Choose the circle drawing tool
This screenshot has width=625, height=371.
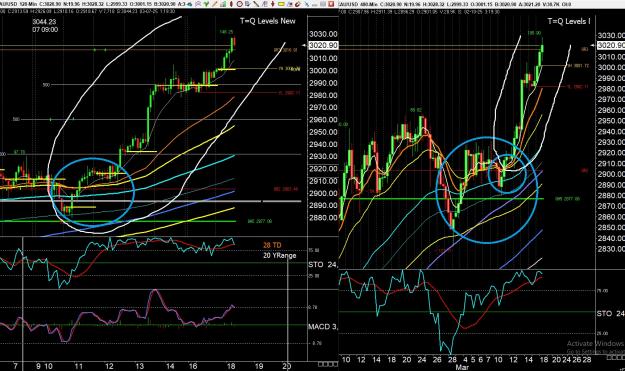click(240, 4)
